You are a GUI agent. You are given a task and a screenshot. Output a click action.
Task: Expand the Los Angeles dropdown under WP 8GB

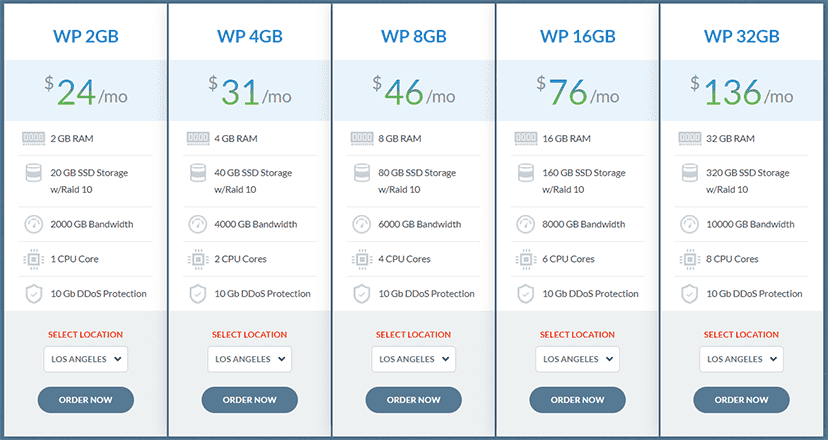coord(413,359)
